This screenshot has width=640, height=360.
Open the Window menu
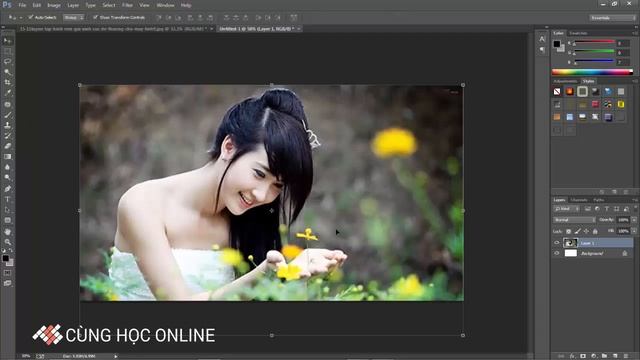[165, 5]
